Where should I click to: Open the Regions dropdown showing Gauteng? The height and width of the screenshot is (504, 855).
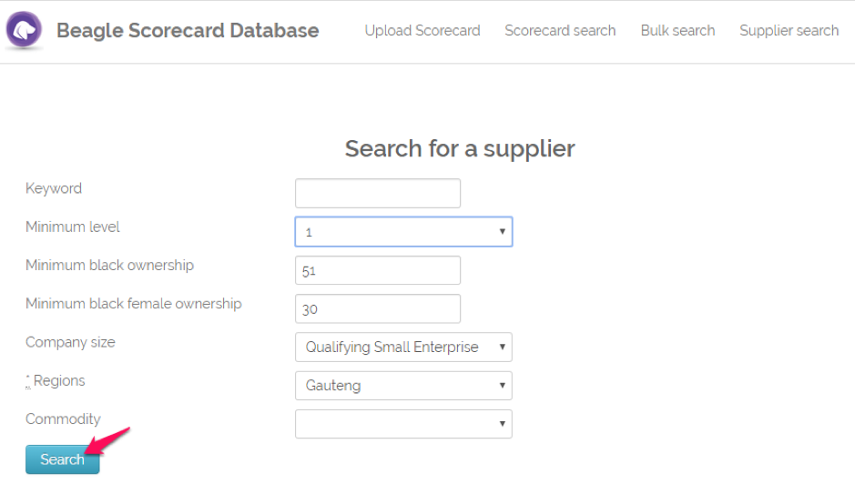point(403,386)
